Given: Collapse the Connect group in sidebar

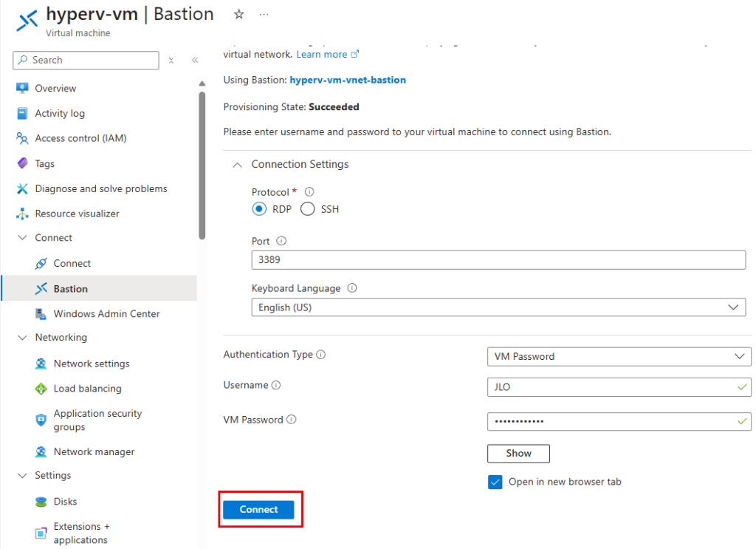Looking at the screenshot, I should (22, 238).
